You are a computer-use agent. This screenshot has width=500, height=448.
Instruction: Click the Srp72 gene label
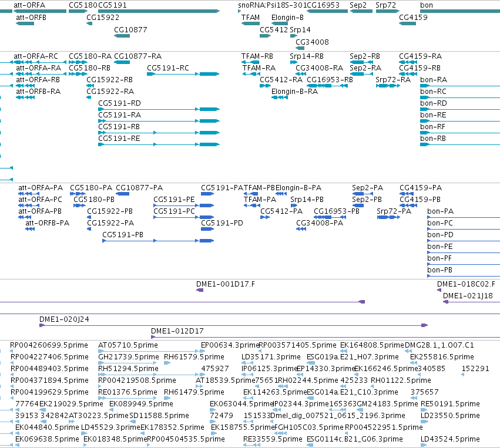click(x=385, y=5)
